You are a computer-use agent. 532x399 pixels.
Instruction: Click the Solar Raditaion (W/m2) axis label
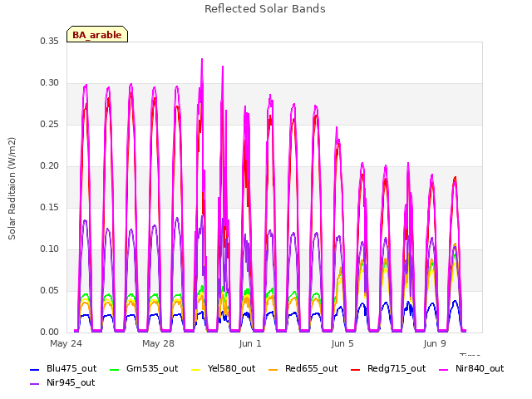[x=12, y=189]
